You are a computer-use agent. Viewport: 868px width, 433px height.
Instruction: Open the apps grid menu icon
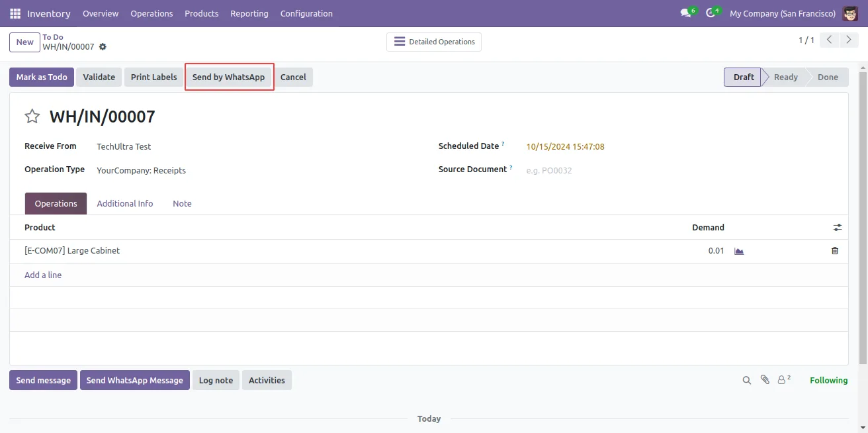click(x=15, y=13)
